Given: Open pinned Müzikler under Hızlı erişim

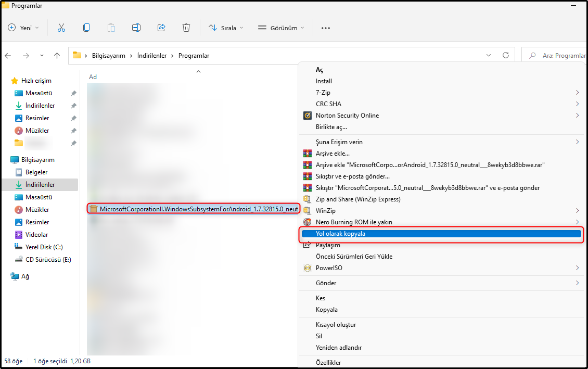Looking at the screenshot, I should click(37, 131).
